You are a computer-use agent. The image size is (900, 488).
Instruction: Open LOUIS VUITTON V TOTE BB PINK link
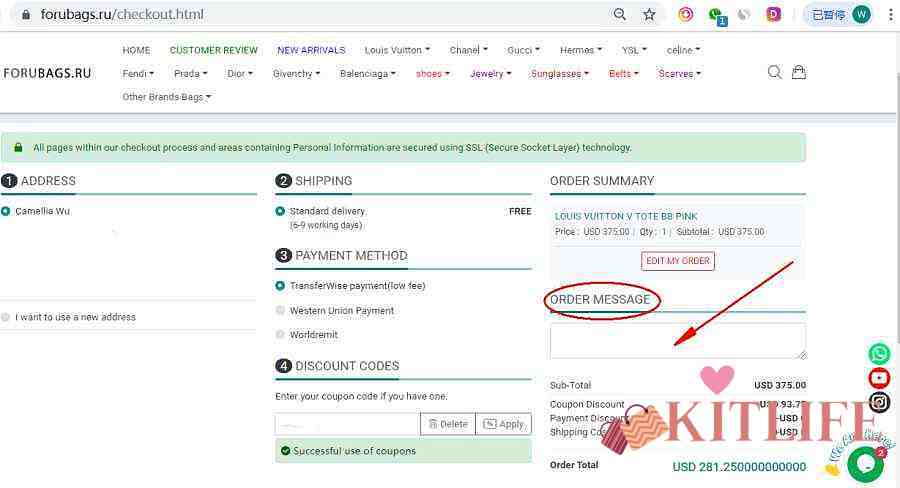(x=626, y=216)
